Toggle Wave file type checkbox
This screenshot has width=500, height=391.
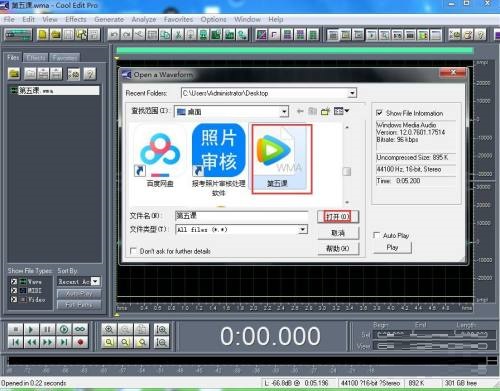point(14,282)
